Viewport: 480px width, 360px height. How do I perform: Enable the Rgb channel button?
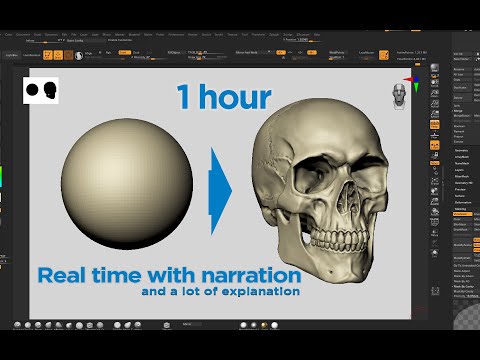108,53
